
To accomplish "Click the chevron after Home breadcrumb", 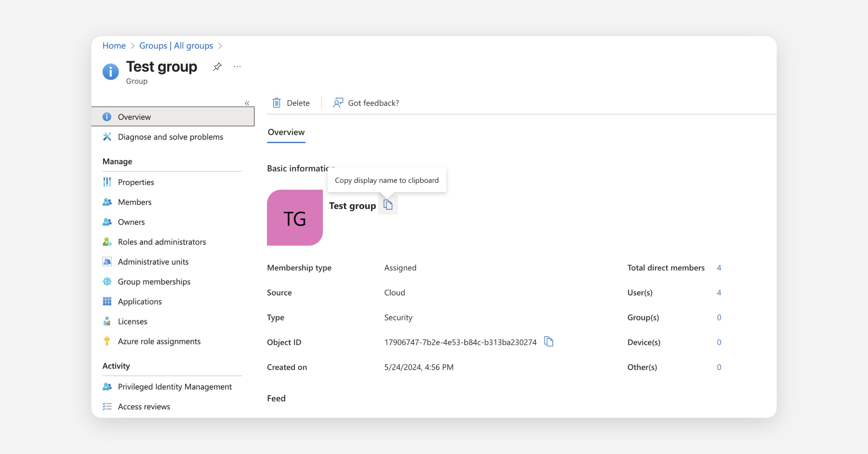I will coord(132,46).
